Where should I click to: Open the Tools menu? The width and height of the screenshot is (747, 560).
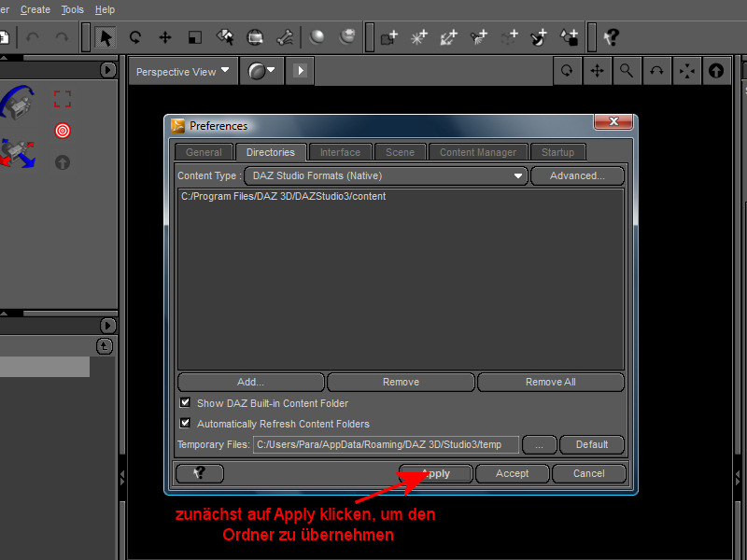click(x=73, y=9)
